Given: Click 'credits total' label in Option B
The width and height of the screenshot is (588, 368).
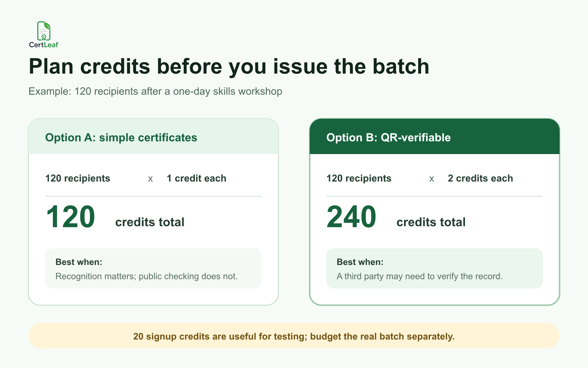Looking at the screenshot, I should pyautogui.click(x=431, y=222).
